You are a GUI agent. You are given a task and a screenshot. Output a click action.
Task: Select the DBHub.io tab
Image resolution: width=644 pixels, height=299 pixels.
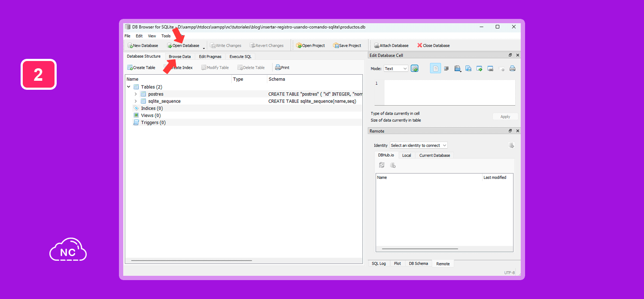click(386, 155)
